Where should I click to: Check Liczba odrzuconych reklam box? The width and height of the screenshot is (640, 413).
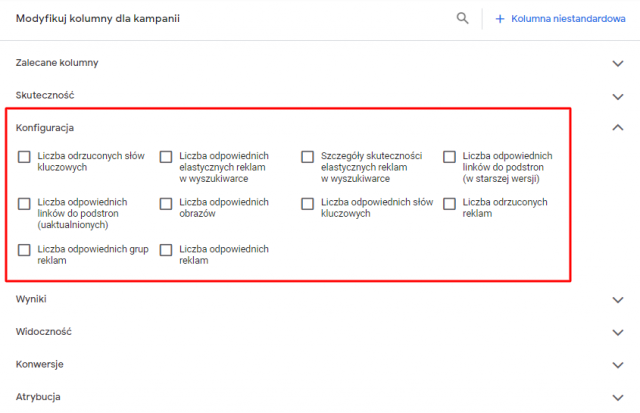pyautogui.click(x=449, y=203)
